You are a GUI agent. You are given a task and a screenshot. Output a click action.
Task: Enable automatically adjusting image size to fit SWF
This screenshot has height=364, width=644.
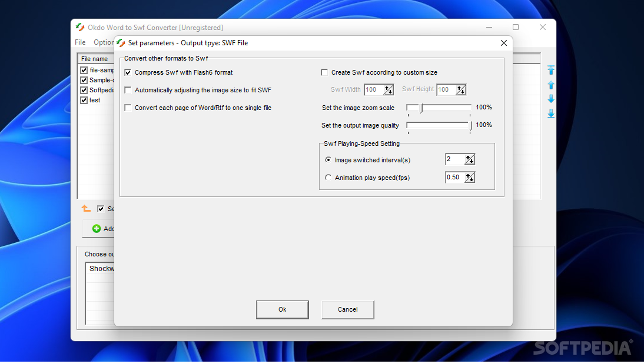pyautogui.click(x=128, y=91)
